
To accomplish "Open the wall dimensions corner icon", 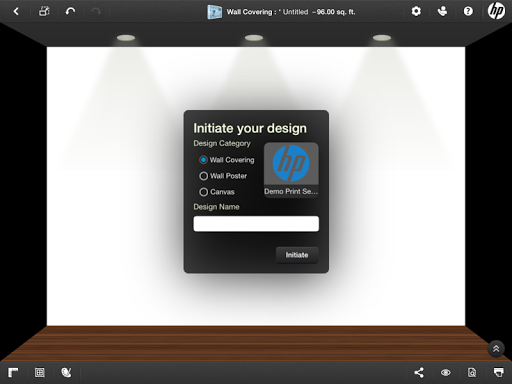I will 13,372.
